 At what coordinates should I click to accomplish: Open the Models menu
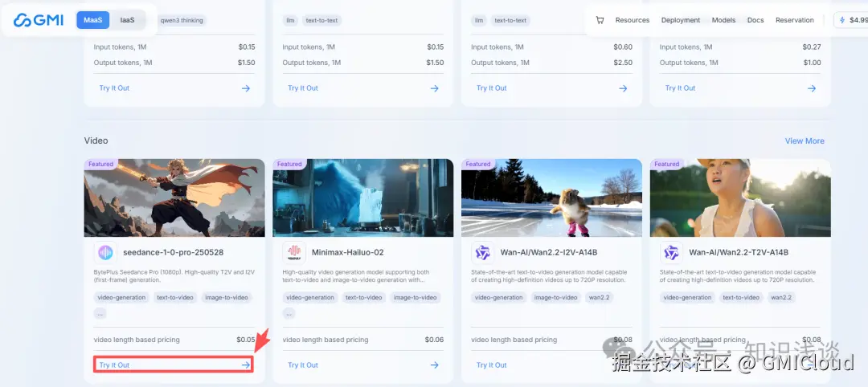pyautogui.click(x=723, y=20)
